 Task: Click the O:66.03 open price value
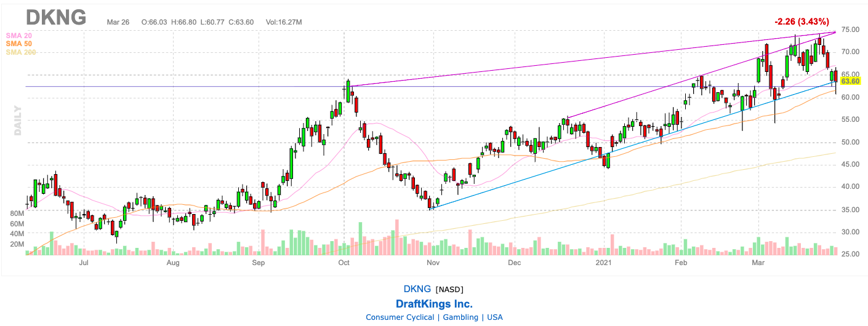(x=155, y=22)
